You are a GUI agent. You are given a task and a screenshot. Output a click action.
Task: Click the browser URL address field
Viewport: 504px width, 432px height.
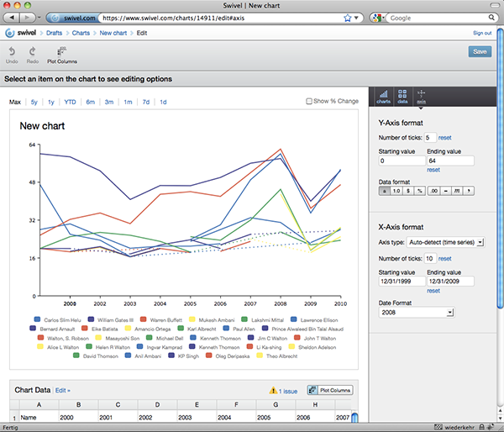222,18
